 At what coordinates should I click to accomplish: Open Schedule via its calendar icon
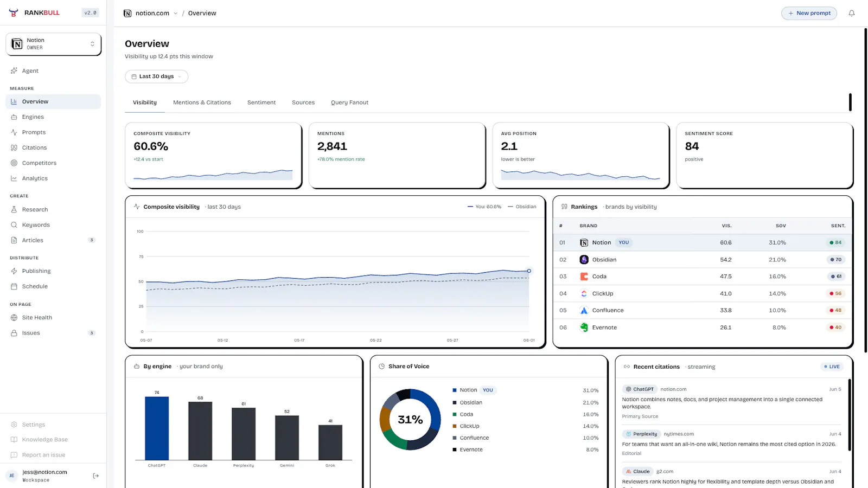14,286
